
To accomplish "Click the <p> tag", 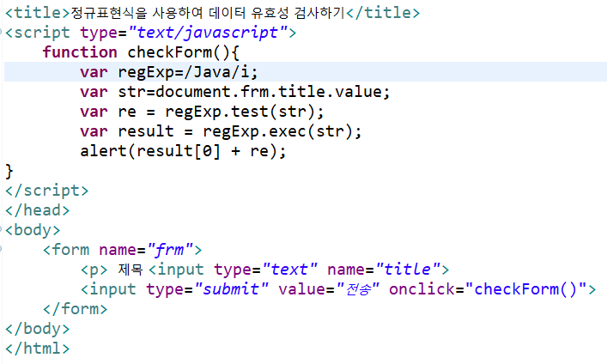I will pos(94,270).
